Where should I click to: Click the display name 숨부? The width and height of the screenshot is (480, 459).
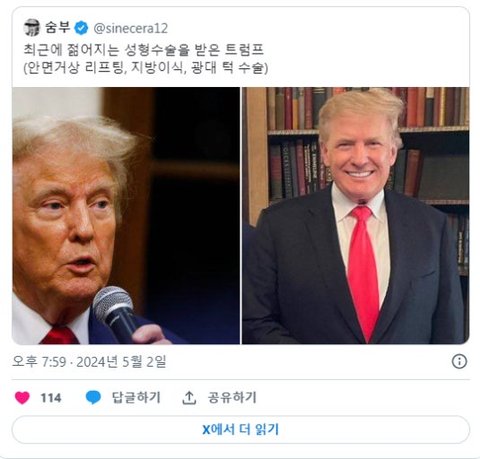58,27
